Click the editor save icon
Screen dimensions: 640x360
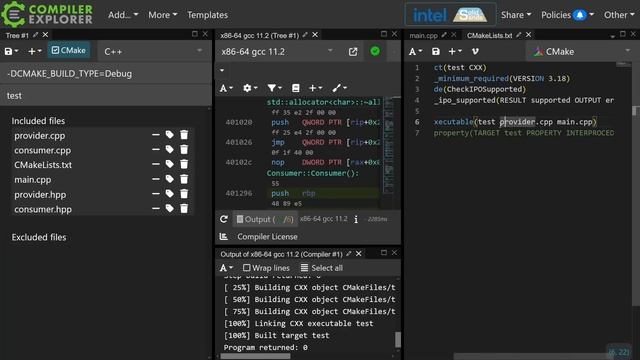point(436,51)
